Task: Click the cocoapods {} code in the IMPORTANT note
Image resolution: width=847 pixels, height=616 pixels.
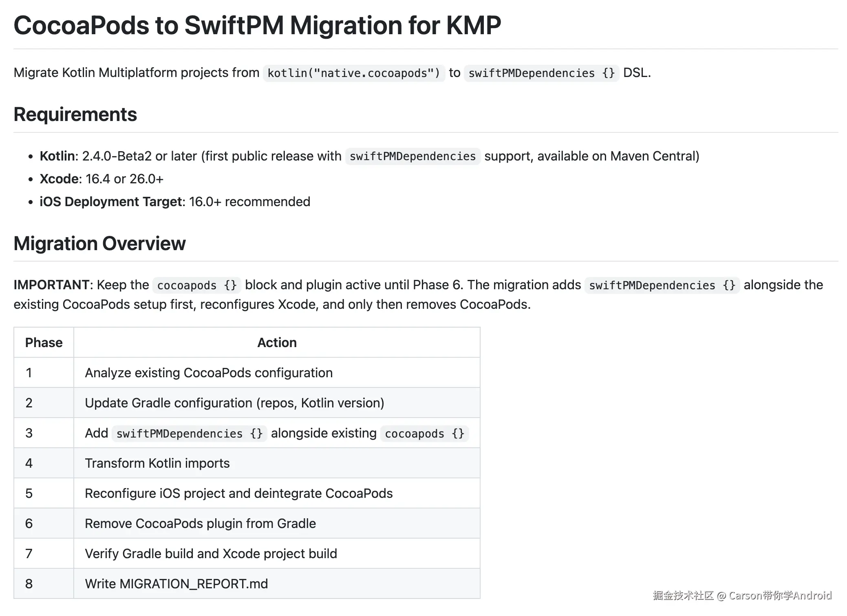Action: [197, 285]
